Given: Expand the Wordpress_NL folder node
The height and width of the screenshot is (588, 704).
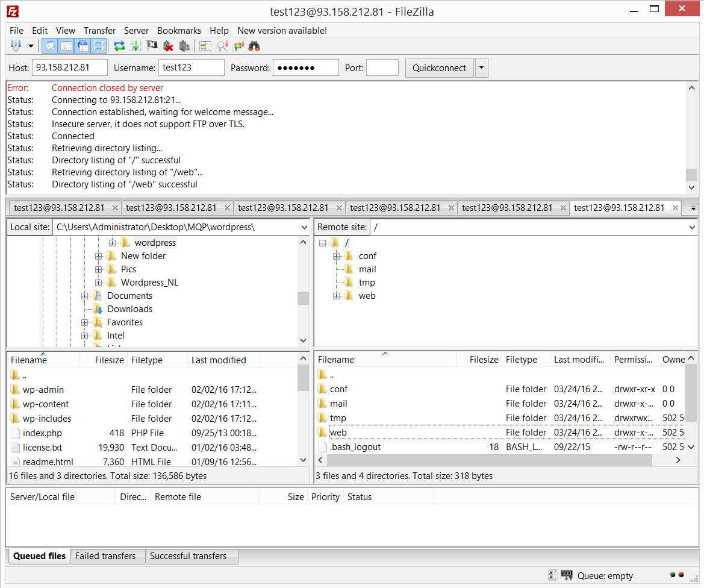Looking at the screenshot, I should [98, 283].
